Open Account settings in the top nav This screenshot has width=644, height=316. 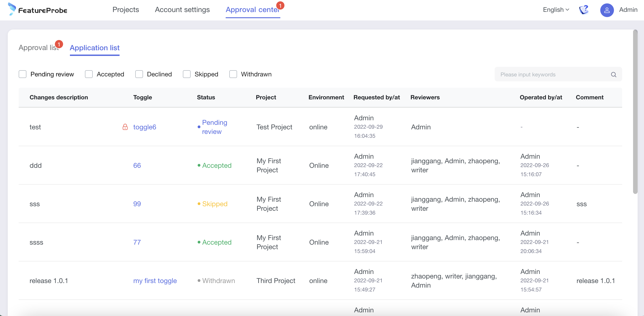click(x=182, y=10)
